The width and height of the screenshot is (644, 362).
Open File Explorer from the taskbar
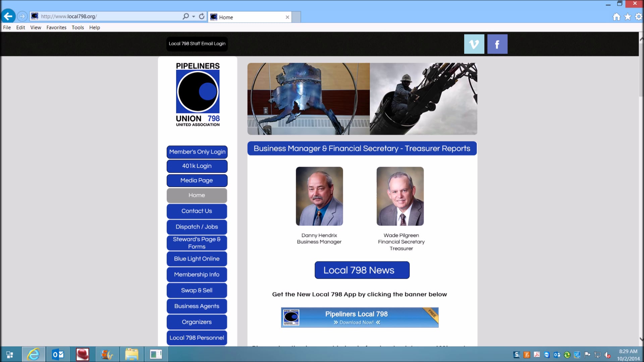pyautogui.click(x=131, y=354)
